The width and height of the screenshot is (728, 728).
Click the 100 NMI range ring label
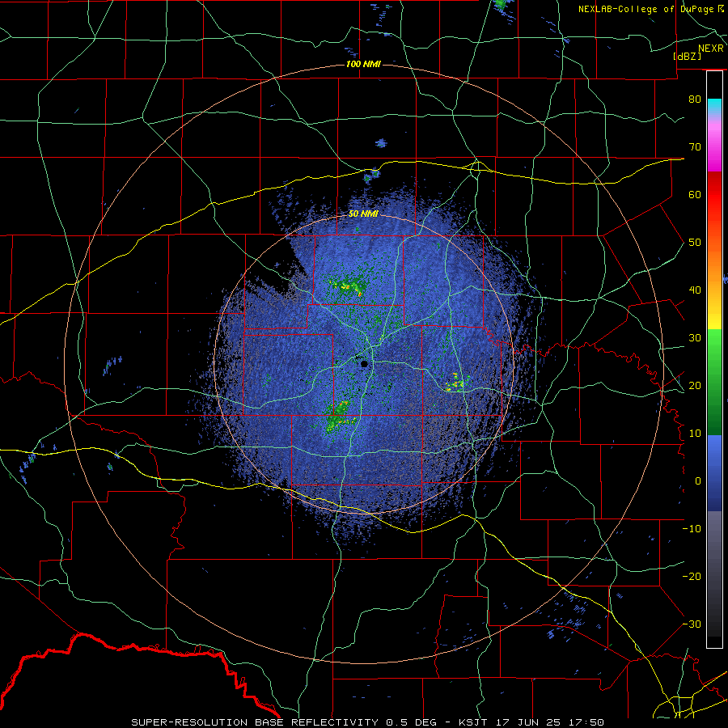click(x=363, y=64)
